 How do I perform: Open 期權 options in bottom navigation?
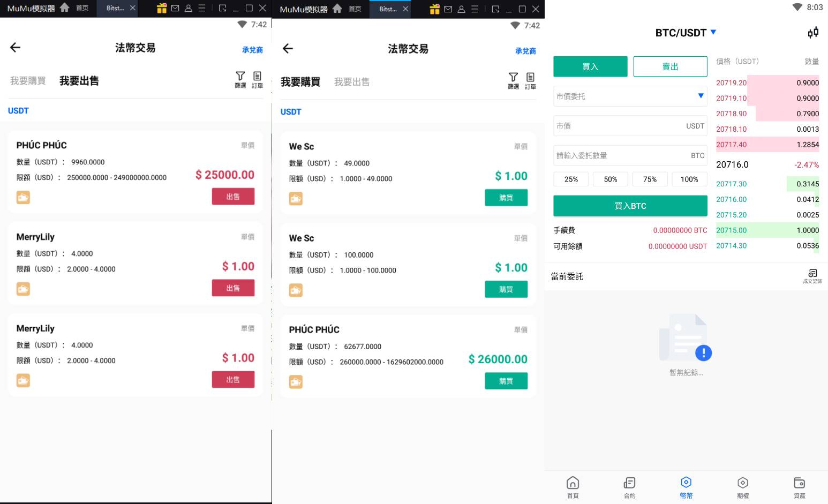click(x=743, y=487)
